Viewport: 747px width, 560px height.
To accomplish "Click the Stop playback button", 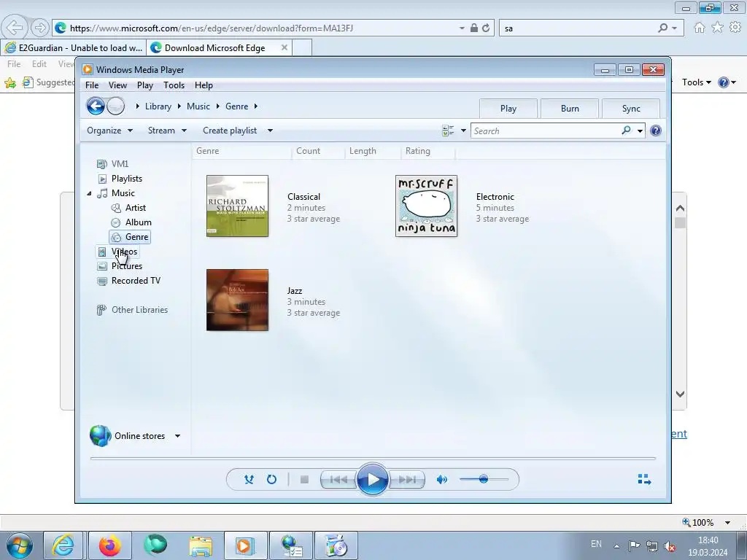I will click(304, 480).
